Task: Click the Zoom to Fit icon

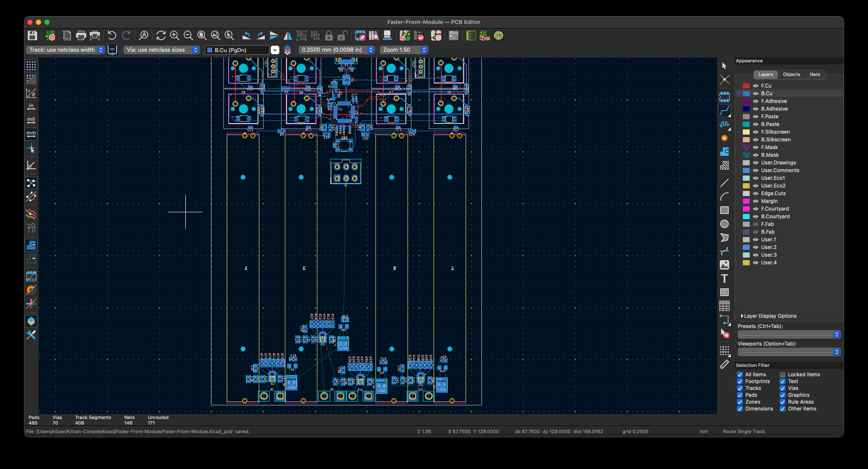Action: (x=202, y=36)
